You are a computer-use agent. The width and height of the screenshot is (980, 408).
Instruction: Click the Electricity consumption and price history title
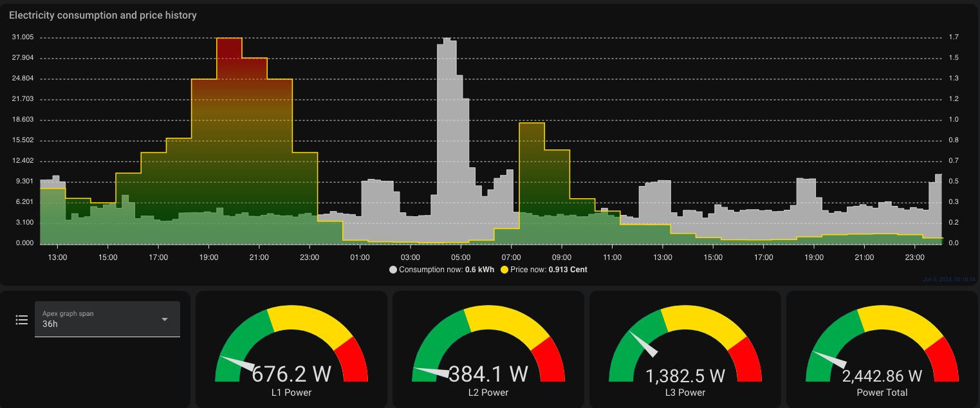coord(103,15)
